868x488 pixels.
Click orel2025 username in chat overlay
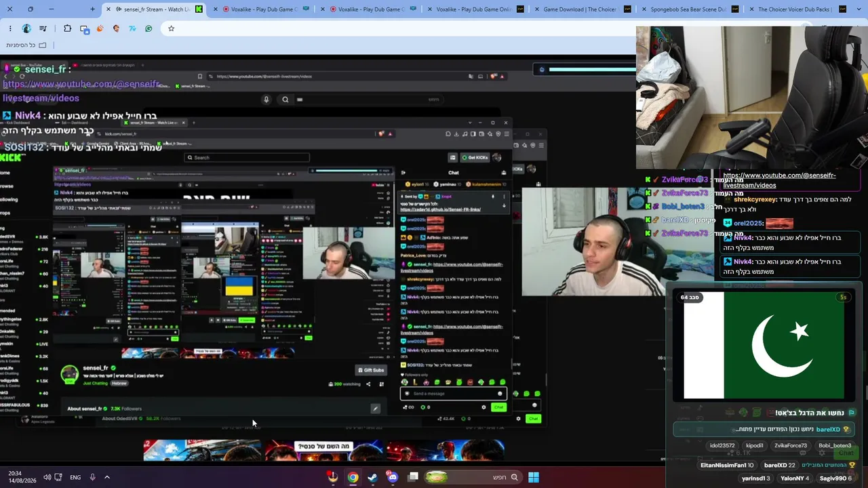point(749,223)
